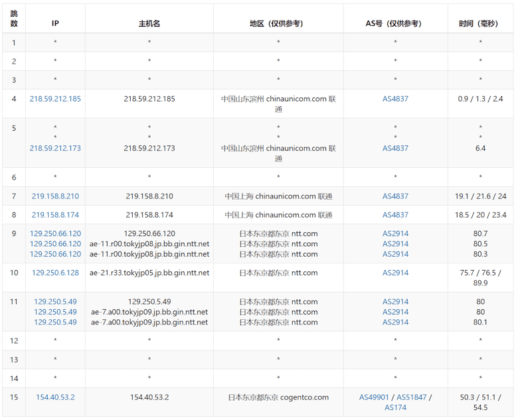Select hop number 3

click(x=14, y=80)
